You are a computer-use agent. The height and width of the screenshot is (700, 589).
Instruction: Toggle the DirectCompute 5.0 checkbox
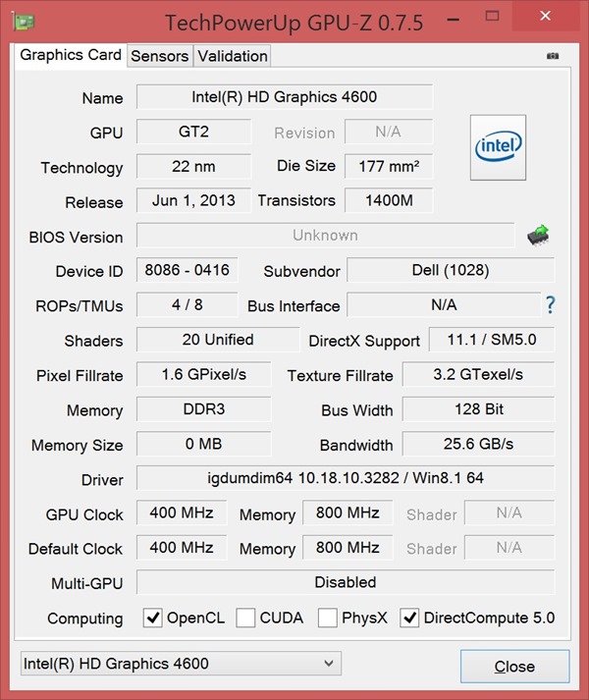tap(409, 618)
